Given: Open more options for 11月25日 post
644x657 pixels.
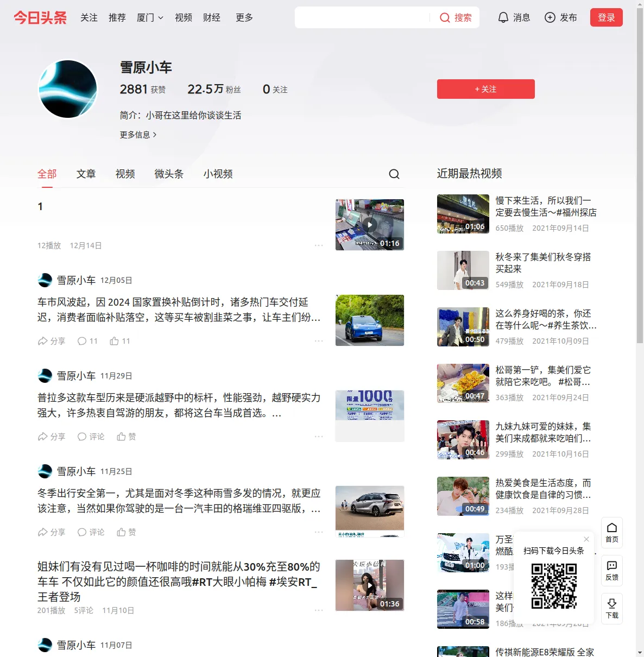Looking at the screenshot, I should coord(319,532).
